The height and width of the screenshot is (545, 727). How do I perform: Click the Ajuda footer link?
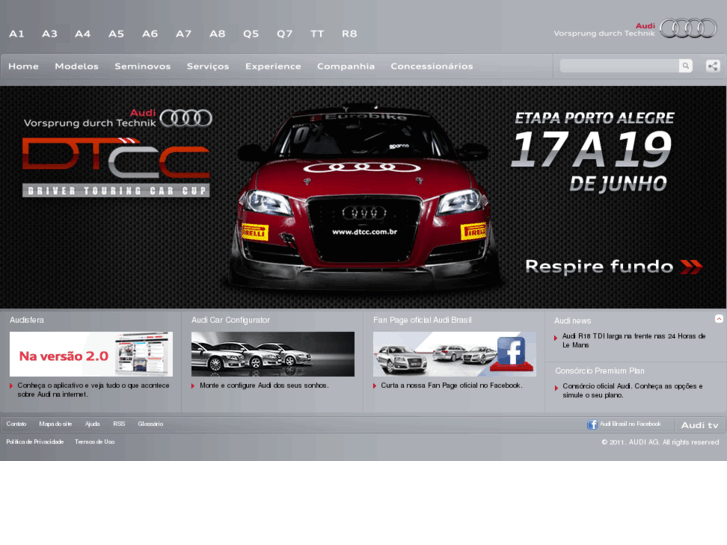click(x=92, y=424)
